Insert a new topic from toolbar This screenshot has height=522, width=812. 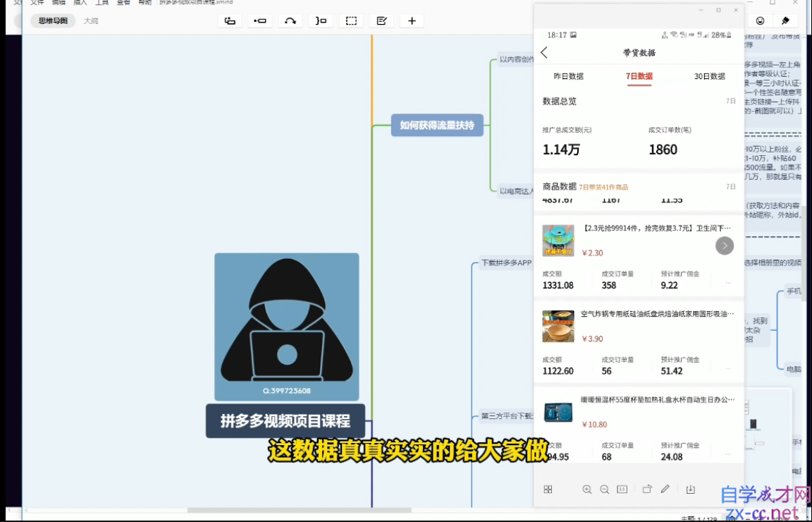tap(229, 20)
